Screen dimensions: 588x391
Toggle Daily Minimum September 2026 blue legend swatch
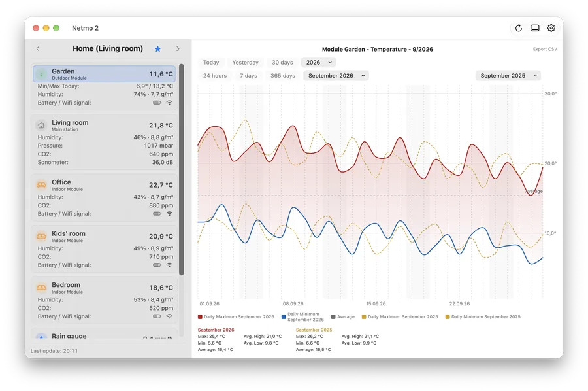(284, 316)
